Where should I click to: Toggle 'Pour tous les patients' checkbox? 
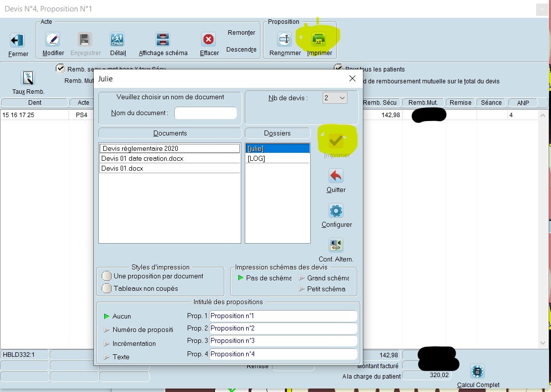[x=339, y=68]
